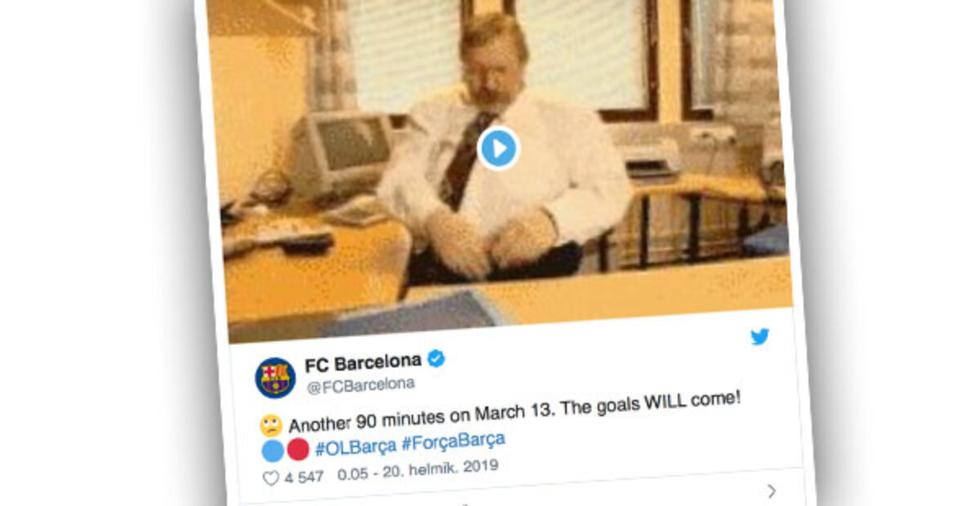Open the FC Barcelona crest avatar
The width and height of the screenshot is (980, 506).
click(275, 378)
